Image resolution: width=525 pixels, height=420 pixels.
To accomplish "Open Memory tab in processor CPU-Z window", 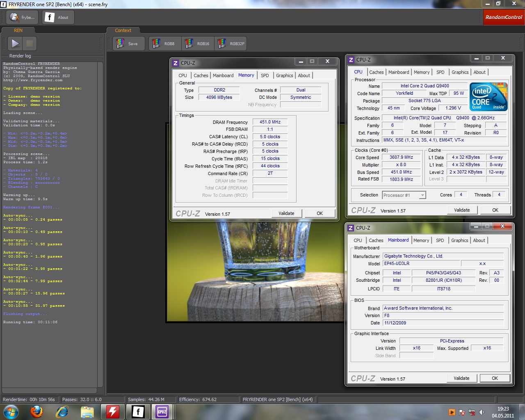I will (422, 72).
